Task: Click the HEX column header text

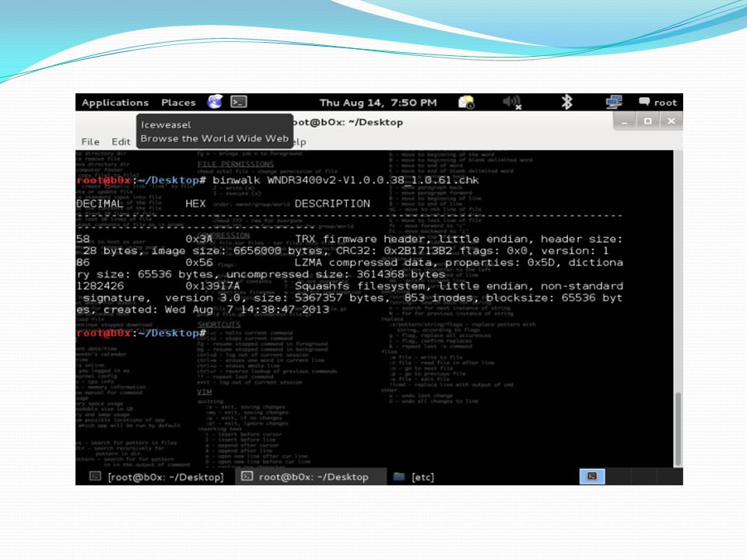Action: tap(195, 204)
